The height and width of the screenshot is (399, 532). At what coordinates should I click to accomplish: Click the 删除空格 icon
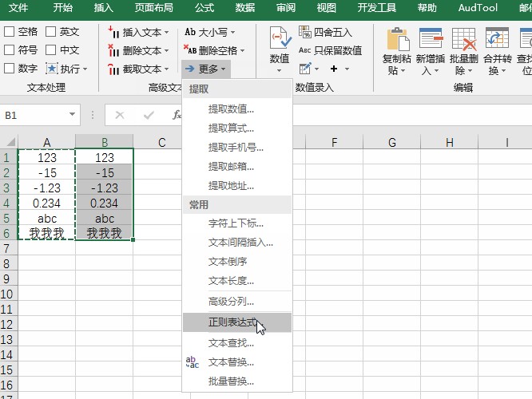[x=190, y=49]
